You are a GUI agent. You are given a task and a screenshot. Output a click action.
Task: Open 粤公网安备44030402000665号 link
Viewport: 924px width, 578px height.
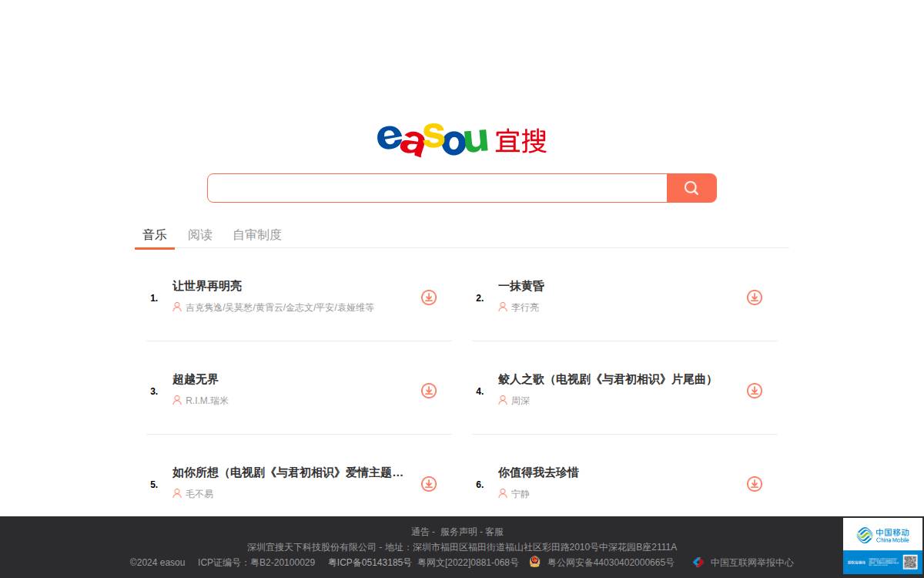611,563
